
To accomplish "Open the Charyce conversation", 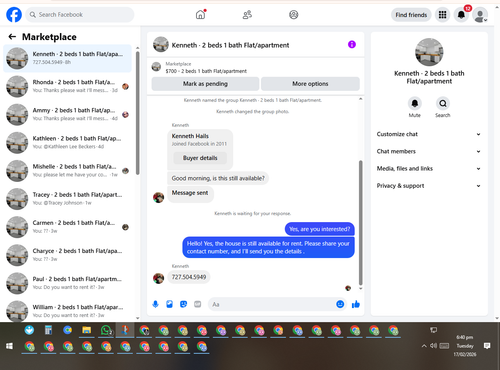I will point(67,255).
